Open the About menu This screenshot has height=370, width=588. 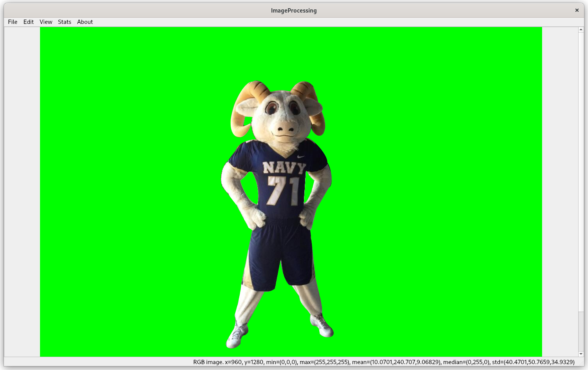pos(85,22)
